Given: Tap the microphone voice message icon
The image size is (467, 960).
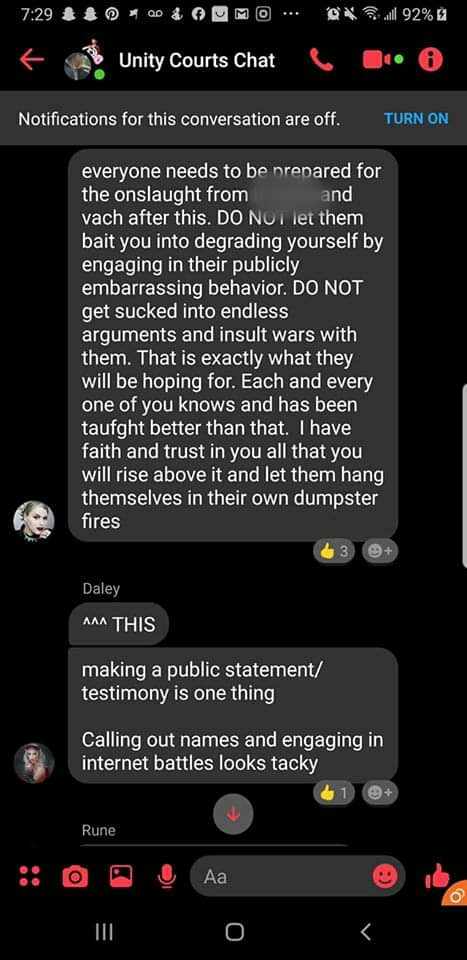Looking at the screenshot, I should pyautogui.click(x=165, y=877).
